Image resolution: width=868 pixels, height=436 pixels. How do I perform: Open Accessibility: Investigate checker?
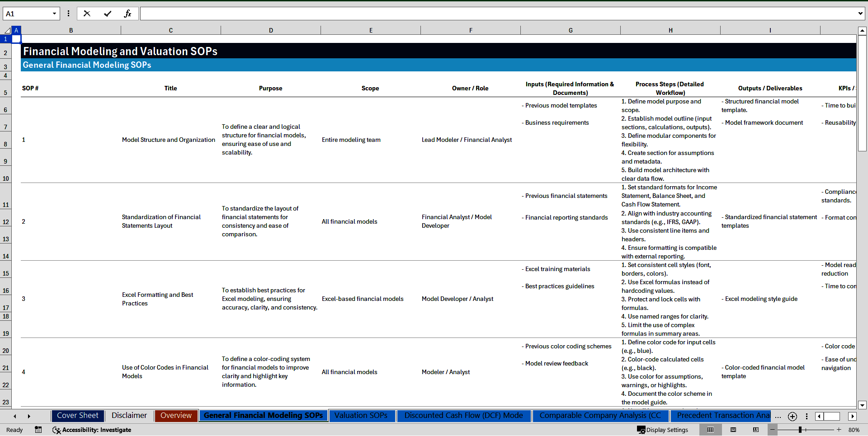click(92, 430)
